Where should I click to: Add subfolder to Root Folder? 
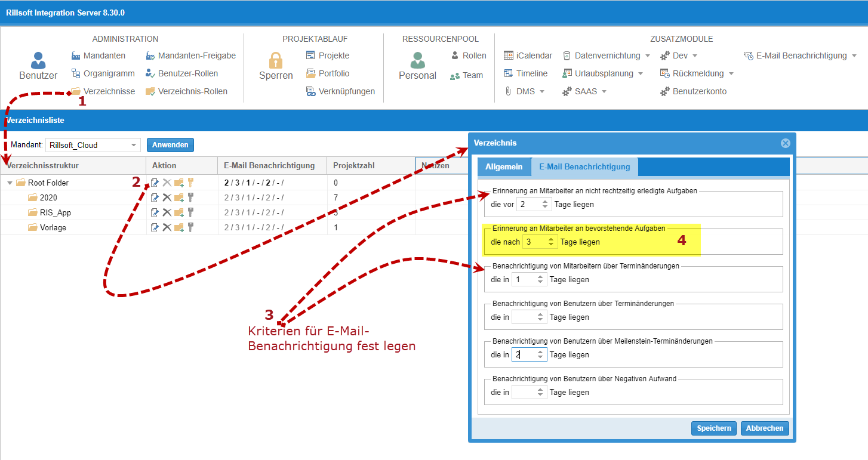179,183
